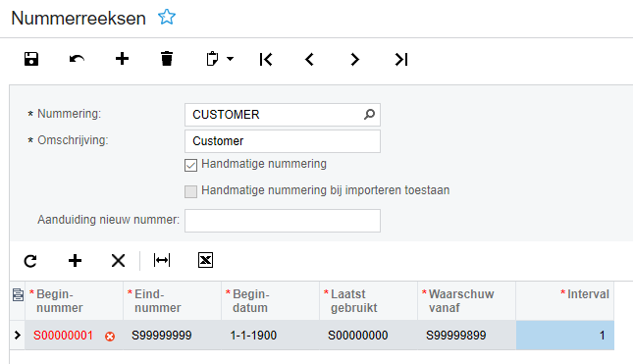This screenshot has height=364, width=633.
Task: Select the Interval cell with value 1
Action: (565, 336)
